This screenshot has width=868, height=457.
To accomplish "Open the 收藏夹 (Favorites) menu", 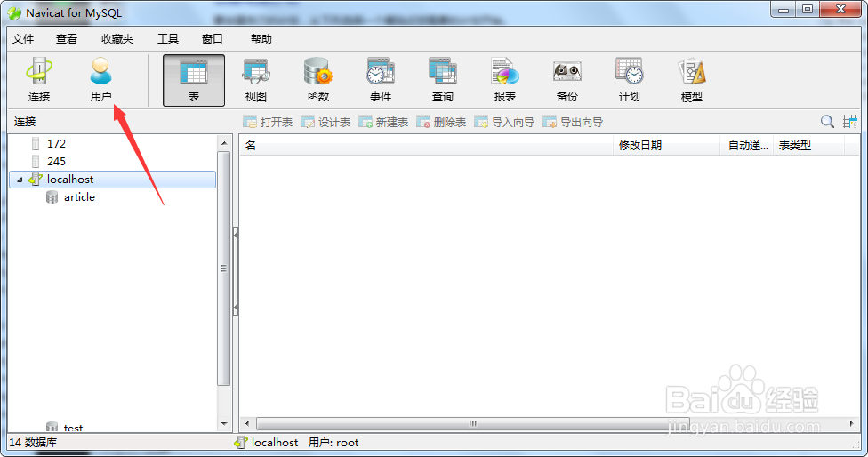I will click(117, 39).
